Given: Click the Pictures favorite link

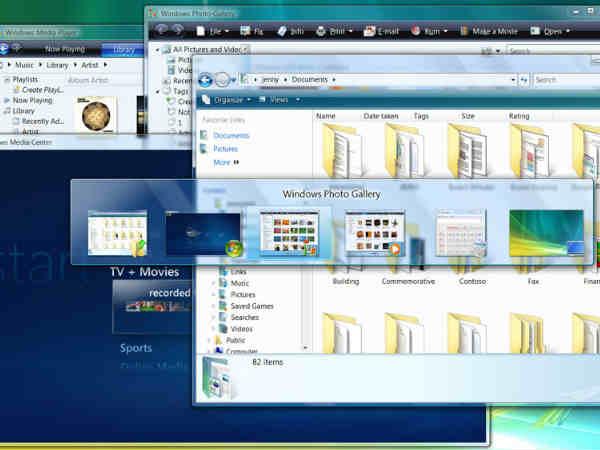Looking at the screenshot, I should click(225, 149).
